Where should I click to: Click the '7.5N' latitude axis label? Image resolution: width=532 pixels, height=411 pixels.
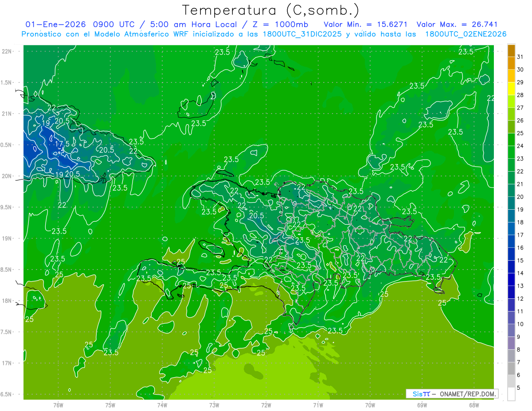pyautogui.click(x=6, y=332)
